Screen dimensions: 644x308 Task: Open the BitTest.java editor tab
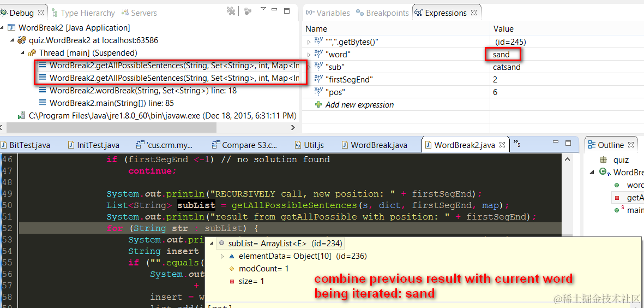[25, 145]
